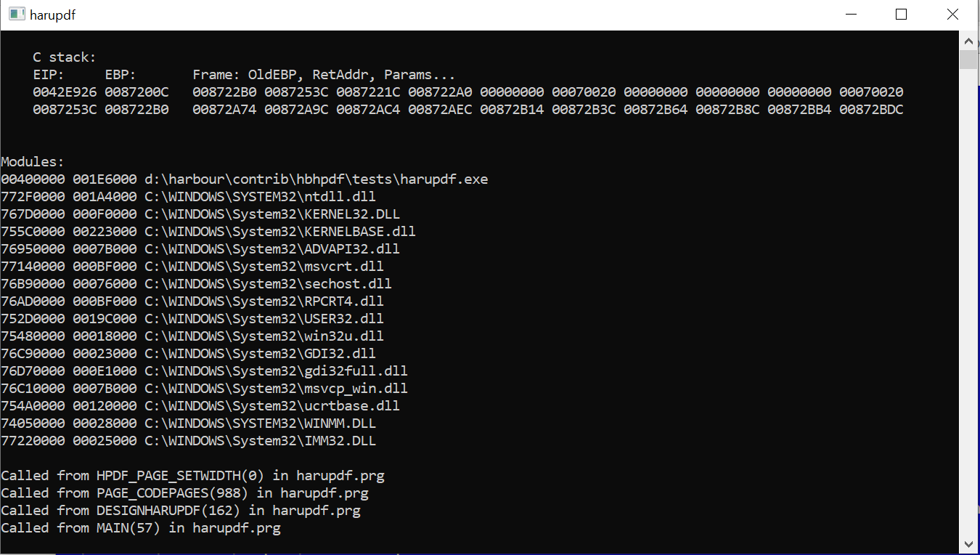Click the ntdll.dll module line
980x555 pixels.
point(188,197)
